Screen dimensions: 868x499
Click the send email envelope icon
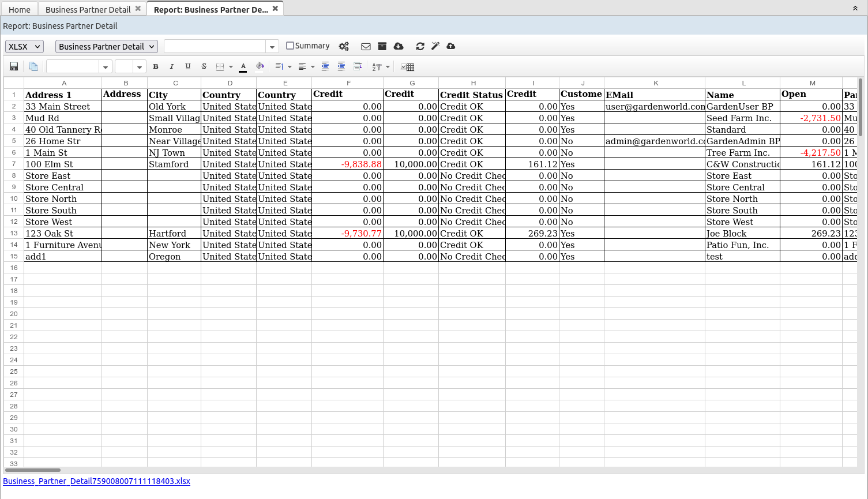coord(366,47)
